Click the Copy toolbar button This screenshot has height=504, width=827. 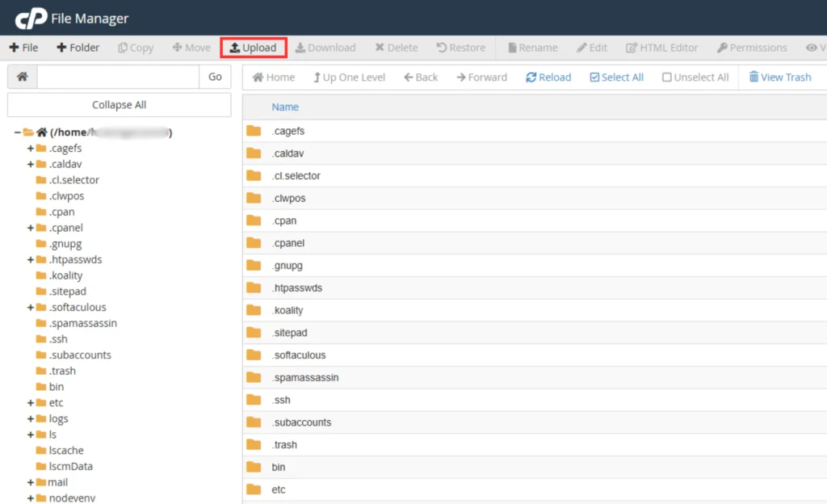(136, 48)
